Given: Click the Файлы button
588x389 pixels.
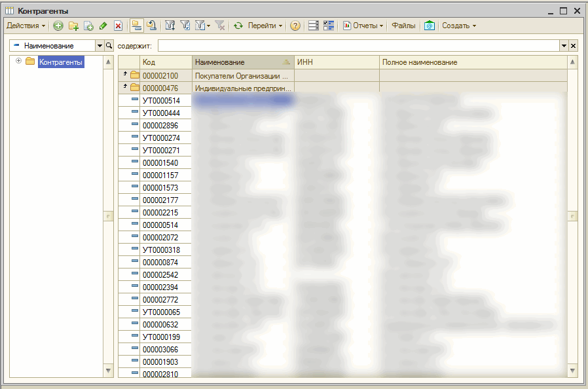Looking at the screenshot, I should click(403, 26).
